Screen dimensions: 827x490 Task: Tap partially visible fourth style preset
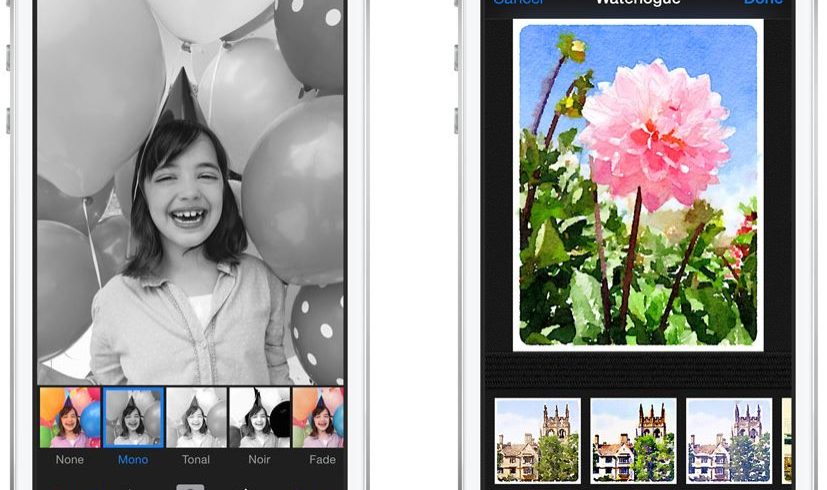pyautogui.click(x=787, y=441)
